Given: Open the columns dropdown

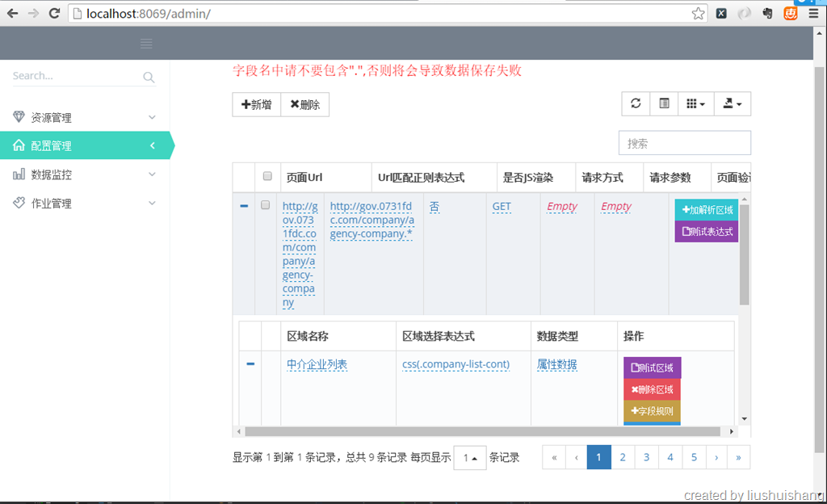Looking at the screenshot, I should (695, 103).
